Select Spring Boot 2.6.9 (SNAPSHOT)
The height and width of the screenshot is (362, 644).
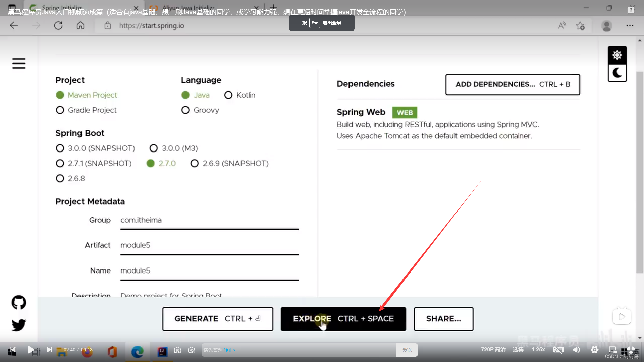pyautogui.click(x=195, y=163)
